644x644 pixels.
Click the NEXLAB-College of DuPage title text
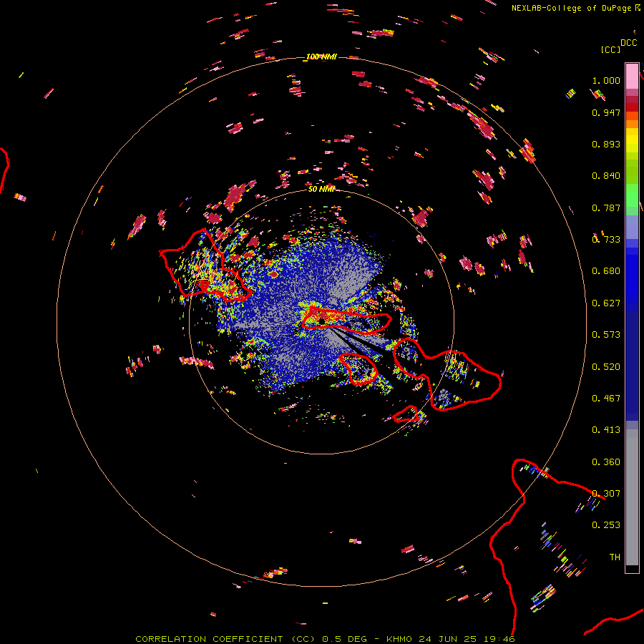click(571, 8)
